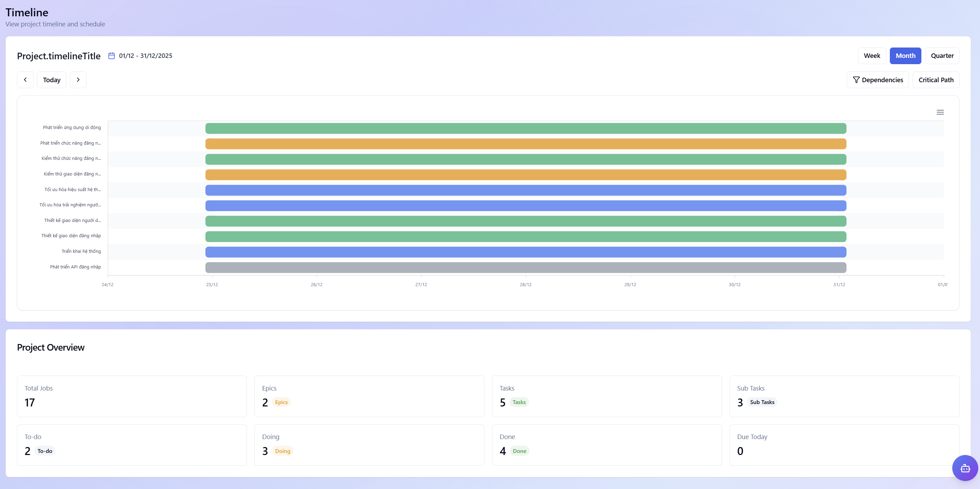Open the chatbot robot floating button

point(964,468)
